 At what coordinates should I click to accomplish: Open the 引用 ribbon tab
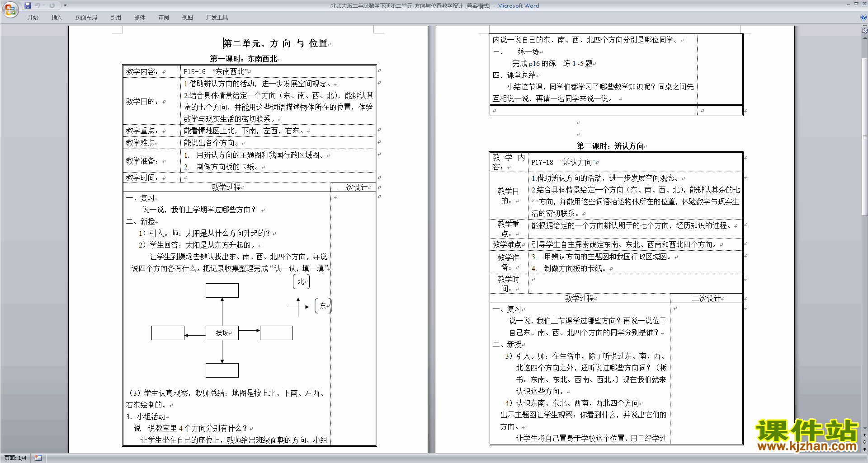tap(115, 17)
